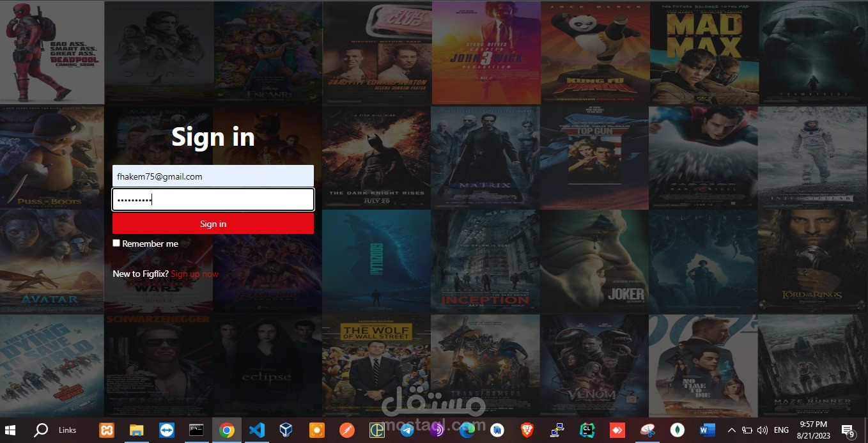Open the orange square app on the taskbar
Screen dimensions: 868x443
[x=316, y=430]
